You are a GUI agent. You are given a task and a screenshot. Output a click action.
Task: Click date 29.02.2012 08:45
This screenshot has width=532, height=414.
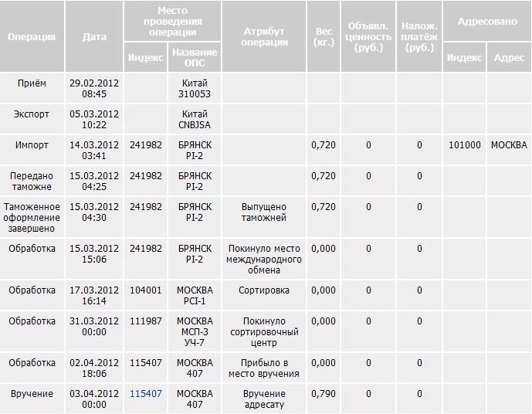[x=94, y=89]
